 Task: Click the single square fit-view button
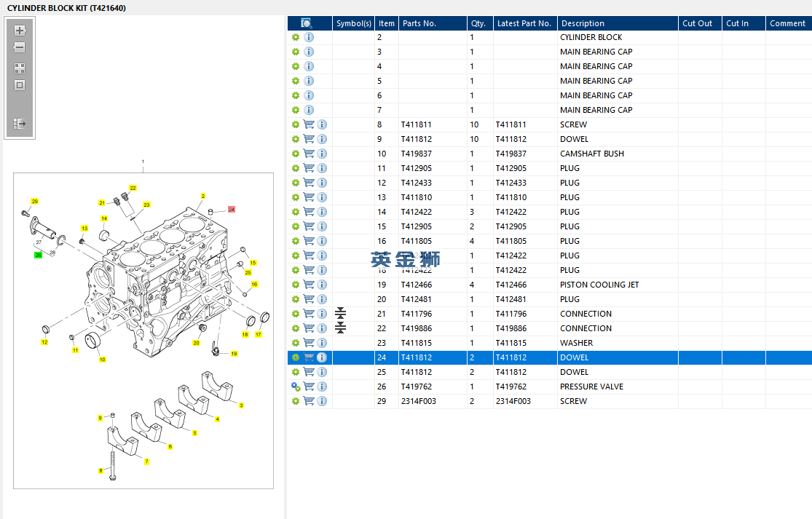click(x=20, y=85)
